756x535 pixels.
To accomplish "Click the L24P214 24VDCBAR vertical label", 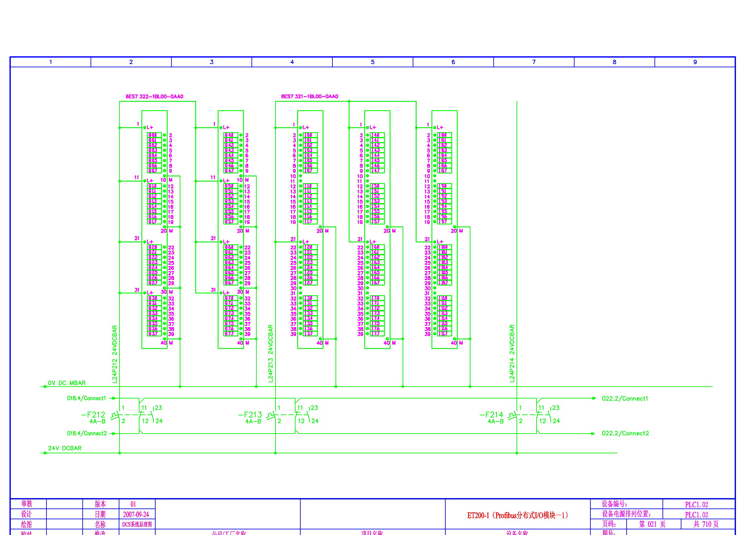I will (x=512, y=353).
